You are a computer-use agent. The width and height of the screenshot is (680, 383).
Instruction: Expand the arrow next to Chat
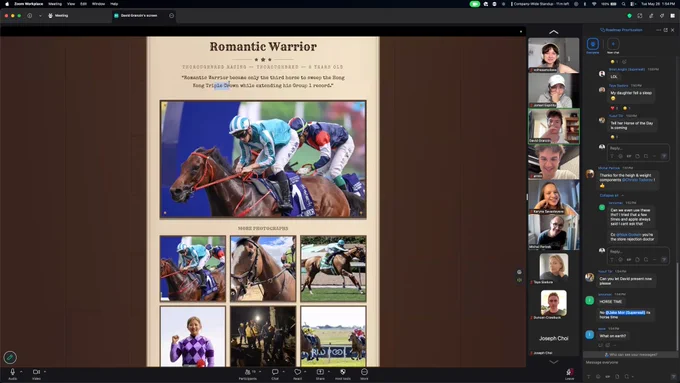(x=284, y=371)
